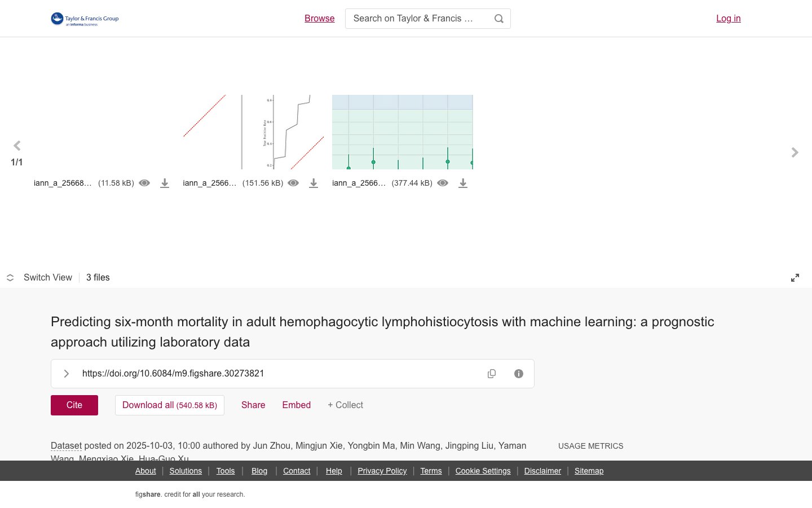The width and height of the screenshot is (812, 508).
Task: Toggle Switch View
Action: (39, 278)
